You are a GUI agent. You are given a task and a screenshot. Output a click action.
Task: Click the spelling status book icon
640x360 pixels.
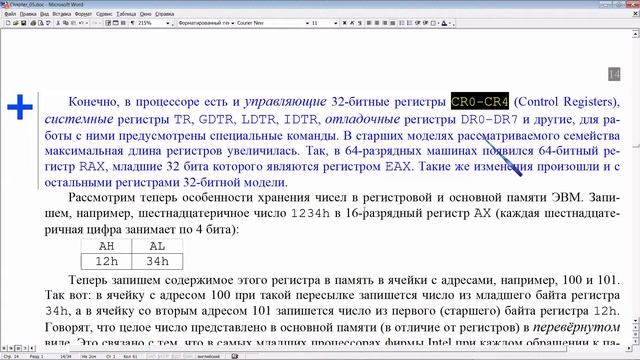(x=235, y=356)
